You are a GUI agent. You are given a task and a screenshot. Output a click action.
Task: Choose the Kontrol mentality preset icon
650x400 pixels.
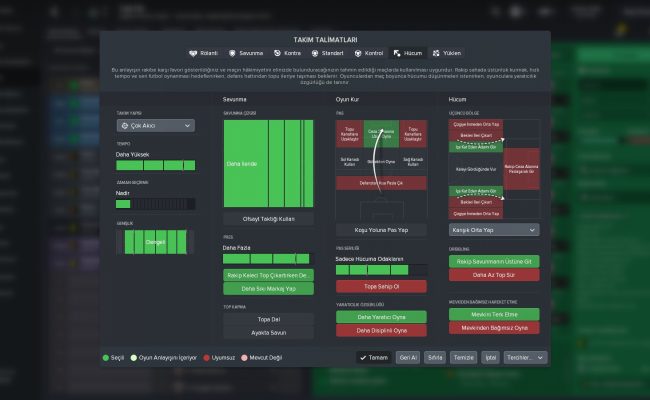[x=359, y=53]
